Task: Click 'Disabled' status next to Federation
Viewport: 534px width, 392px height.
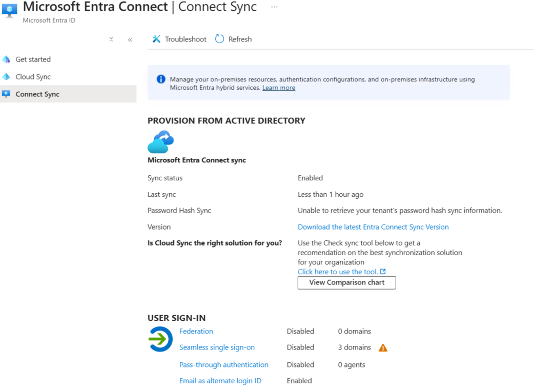Action: [x=300, y=332]
